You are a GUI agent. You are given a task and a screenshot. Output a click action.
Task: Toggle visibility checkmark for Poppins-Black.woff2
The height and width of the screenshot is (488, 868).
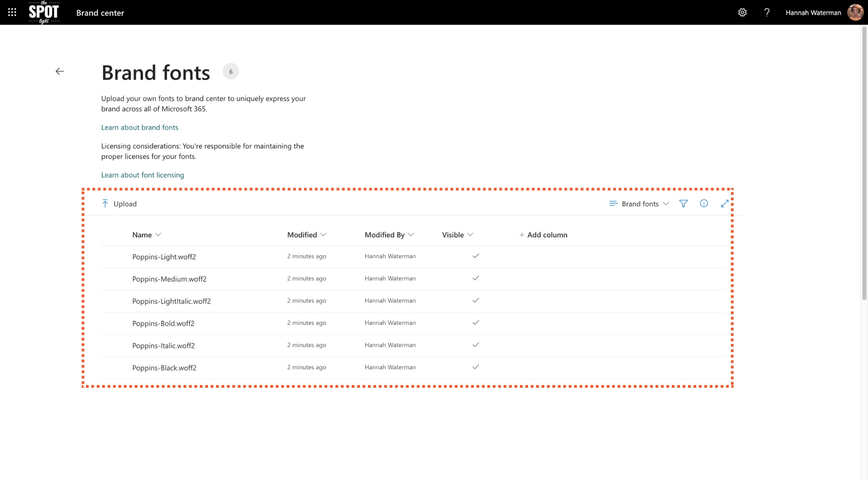476,367
